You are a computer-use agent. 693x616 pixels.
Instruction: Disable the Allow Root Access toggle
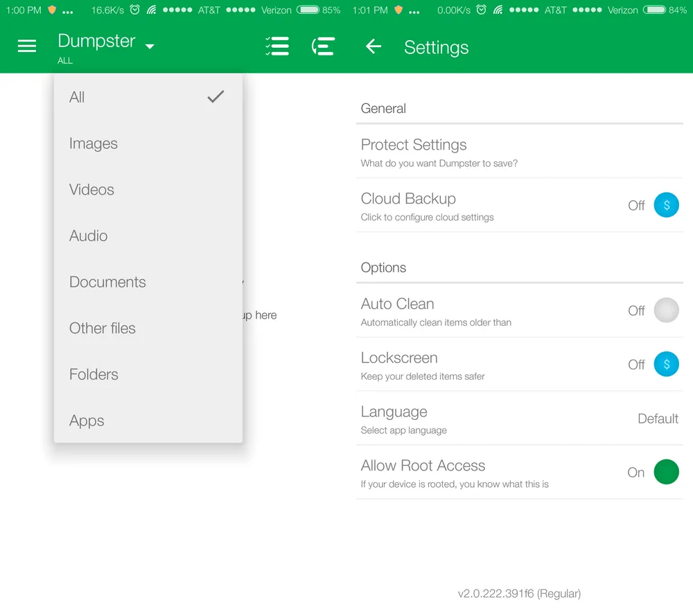pos(666,472)
